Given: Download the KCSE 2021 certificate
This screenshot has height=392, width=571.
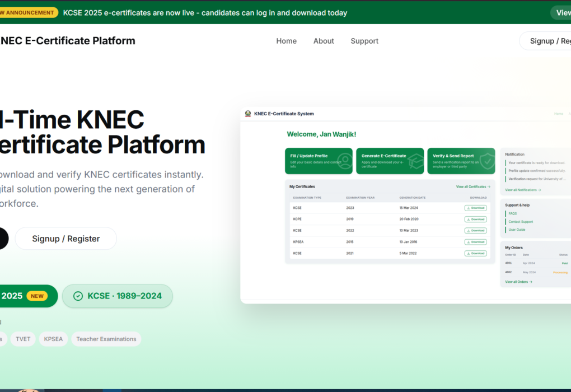Looking at the screenshot, I should pos(476,253).
